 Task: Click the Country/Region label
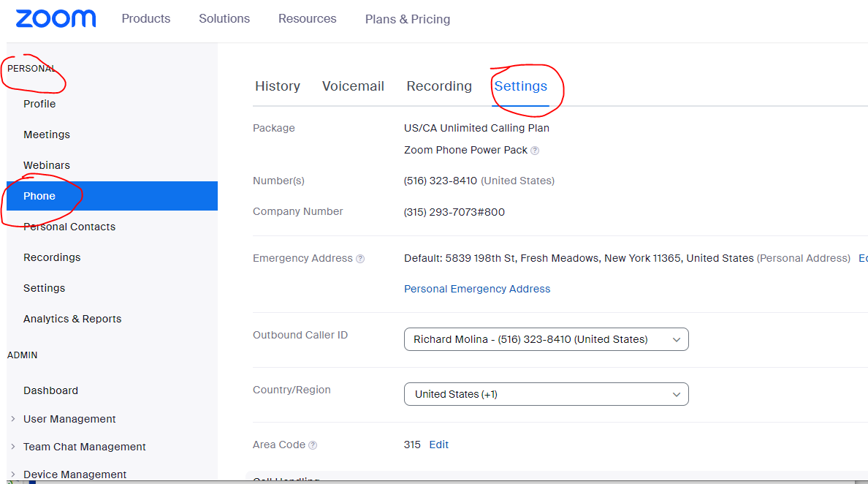292,390
